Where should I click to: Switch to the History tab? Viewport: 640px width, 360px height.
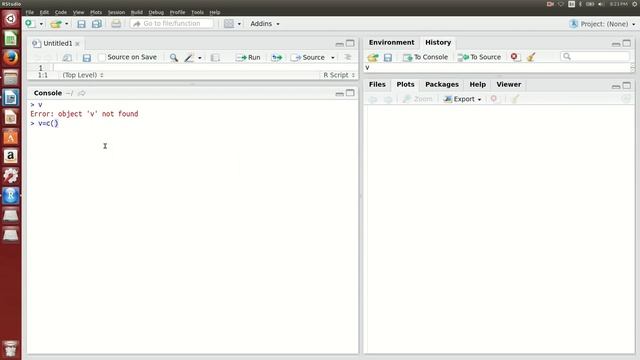[x=438, y=42]
